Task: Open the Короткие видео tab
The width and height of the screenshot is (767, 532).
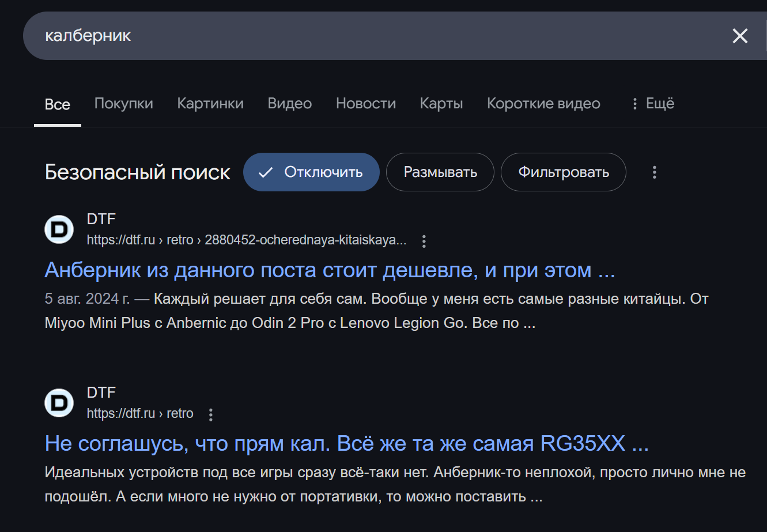Action: tap(543, 104)
